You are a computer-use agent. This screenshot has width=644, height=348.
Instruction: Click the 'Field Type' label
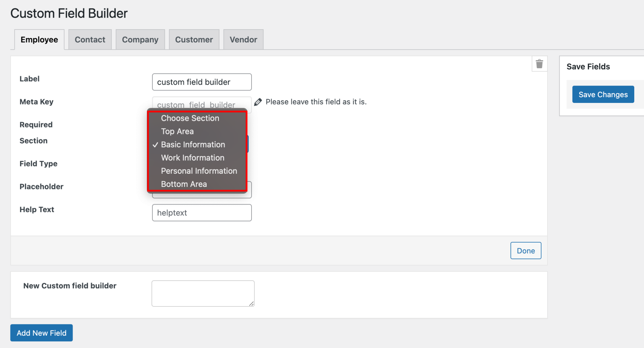click(x=38, y=164)
